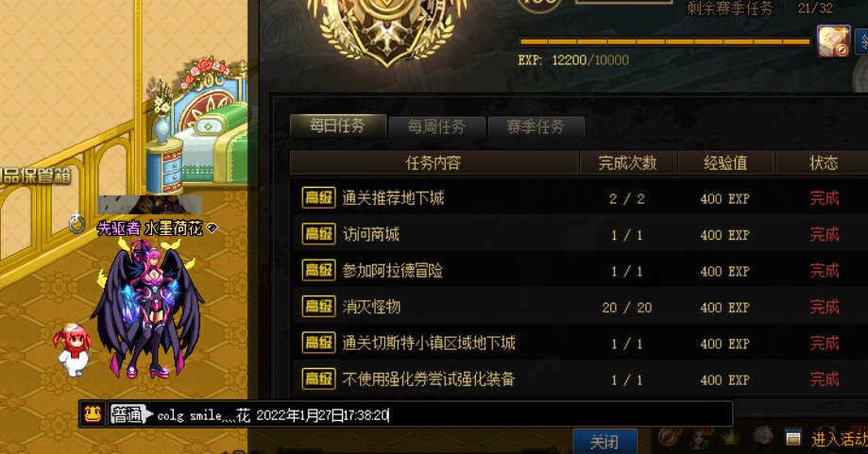Click the crown icon in bottom bar

731,438
